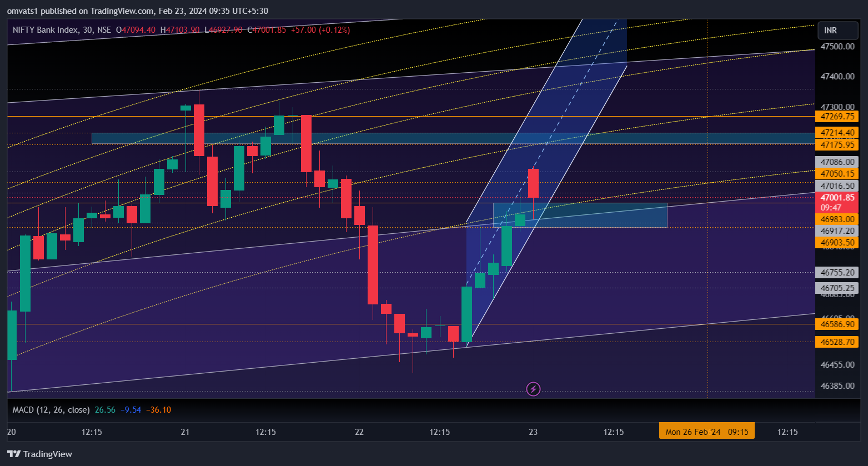
Task: Click the MACD value 26.56
Action: pos(105,410)
